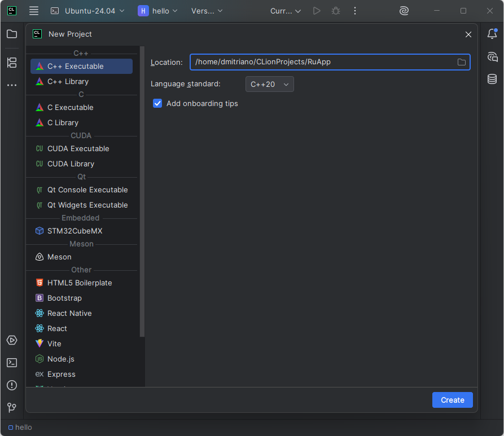504x436 pixels.
Task: Click the CLion logo in title bar
Action: tap(12, 11)
